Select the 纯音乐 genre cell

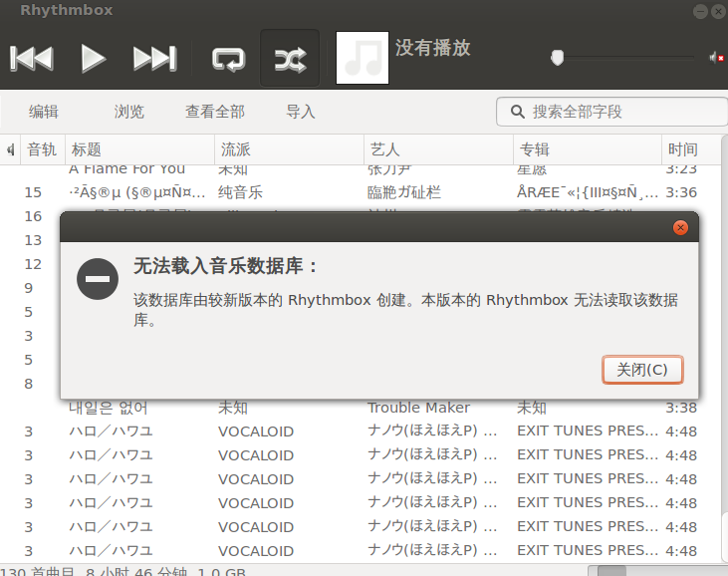(240, 192)
